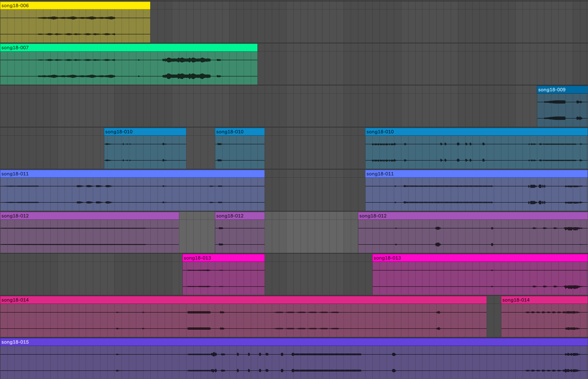Select the shortest song18-010 clip header
Screen dimensions: 588x379
coord(240,132)
